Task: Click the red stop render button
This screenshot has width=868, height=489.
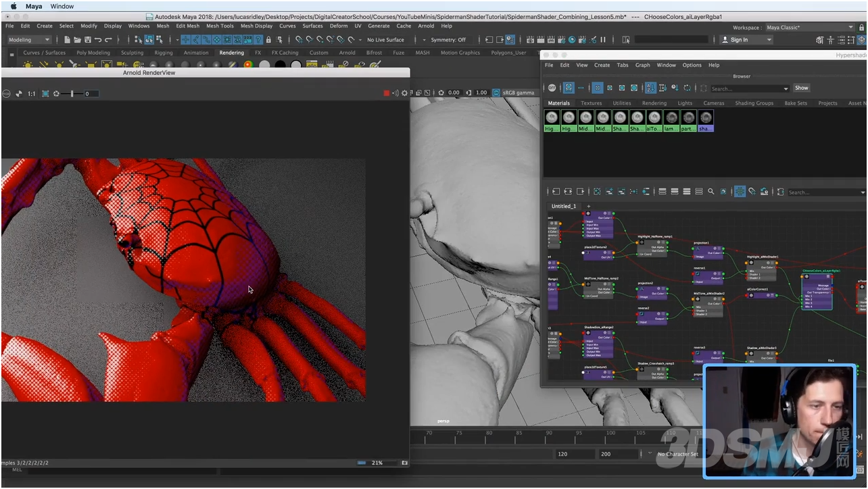Action: coord(387,93)
